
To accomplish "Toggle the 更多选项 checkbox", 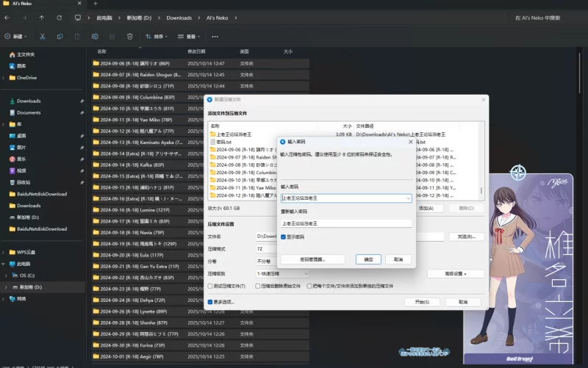I will (x=210, y=302).
